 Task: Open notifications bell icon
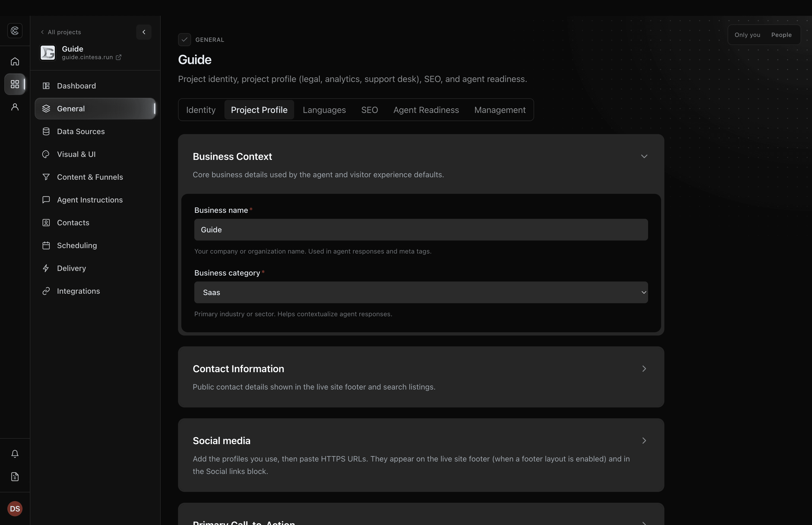[x=15, y=454]
